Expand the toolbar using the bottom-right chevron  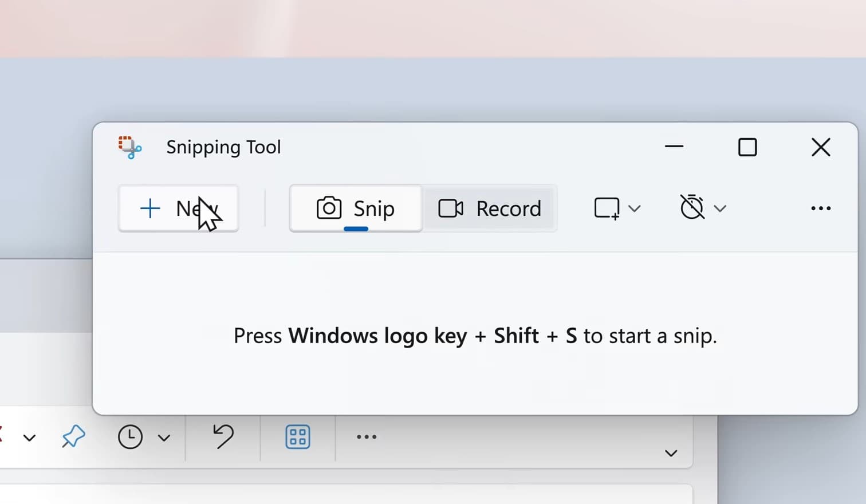(x=671, y=453)
